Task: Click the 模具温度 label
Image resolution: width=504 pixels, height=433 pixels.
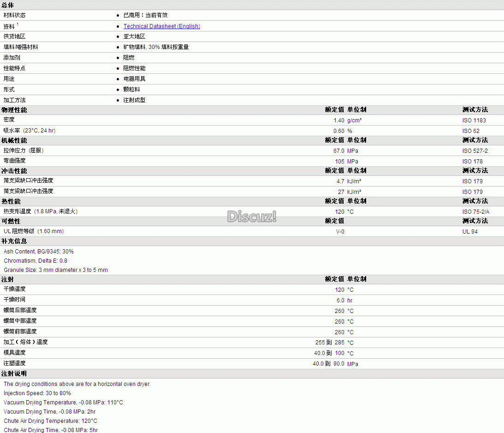Action: [14, 353]
